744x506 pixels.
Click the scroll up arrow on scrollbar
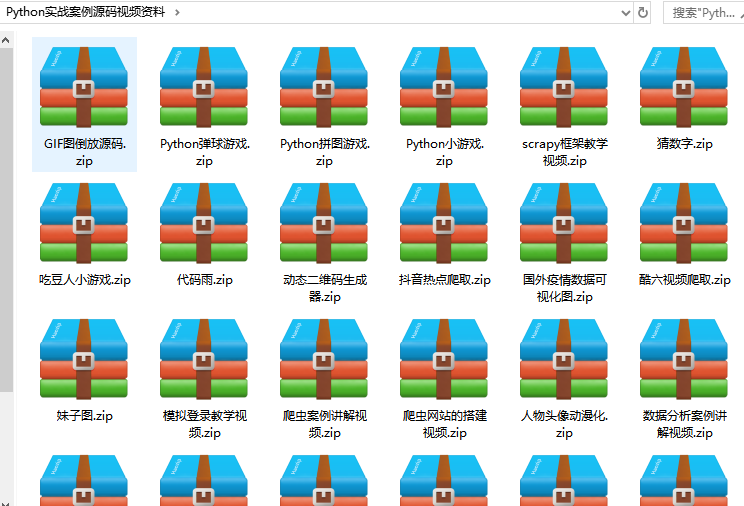point(6,40)
